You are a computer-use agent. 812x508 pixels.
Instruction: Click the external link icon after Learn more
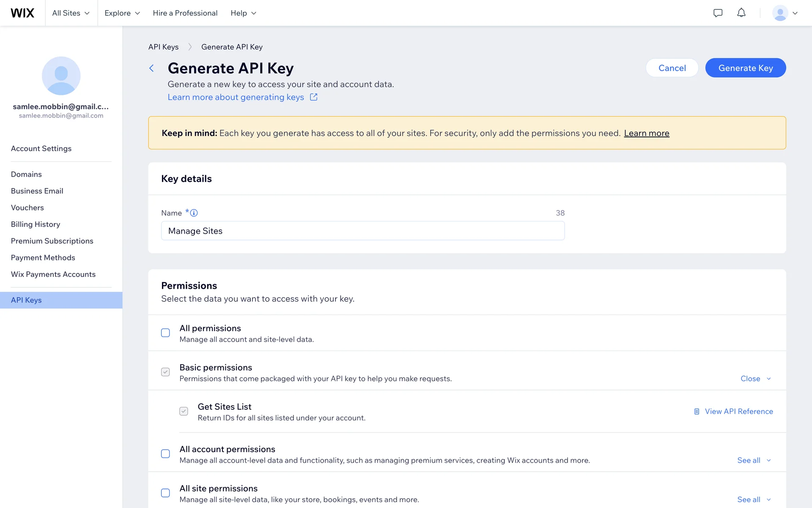coord(313,97)
